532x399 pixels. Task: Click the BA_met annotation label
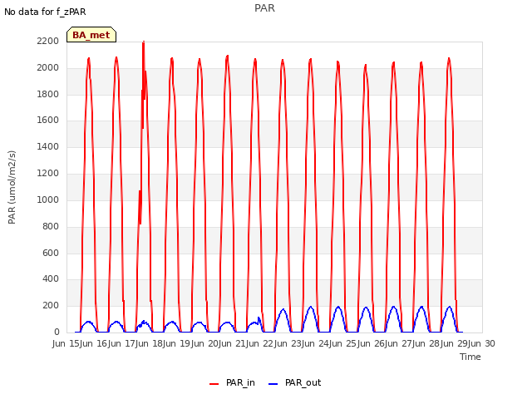91,35
